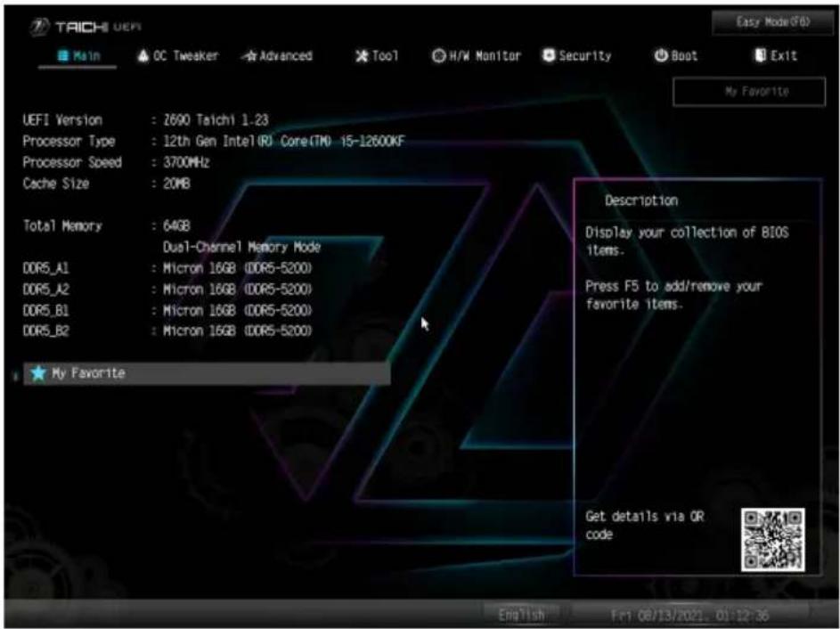
Task: Click the Tool wrench icon
Action: click(x=363, y=56)
